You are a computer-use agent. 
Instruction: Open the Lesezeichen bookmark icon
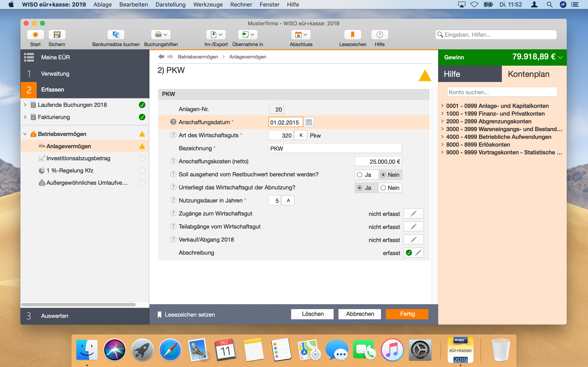[x=352, y=35]
